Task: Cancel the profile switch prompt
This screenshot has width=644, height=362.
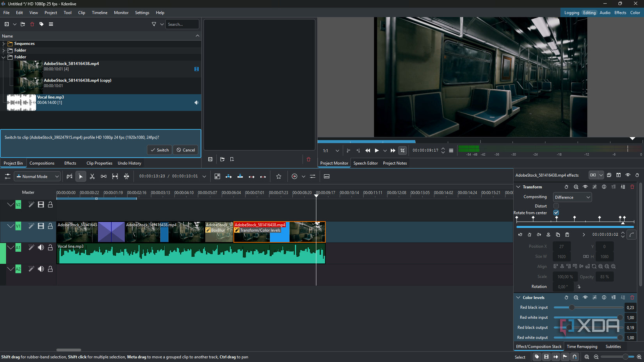Action: [186, 150]
